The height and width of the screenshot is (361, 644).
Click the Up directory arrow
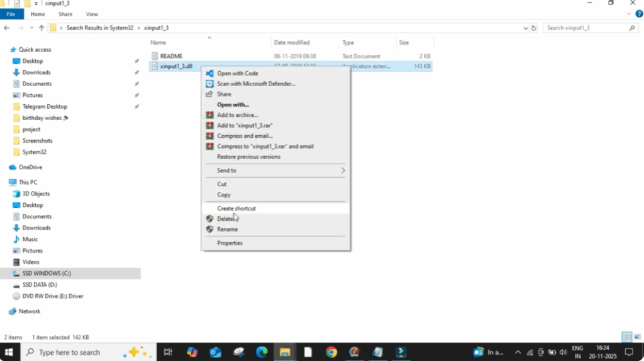pos(42,28)
